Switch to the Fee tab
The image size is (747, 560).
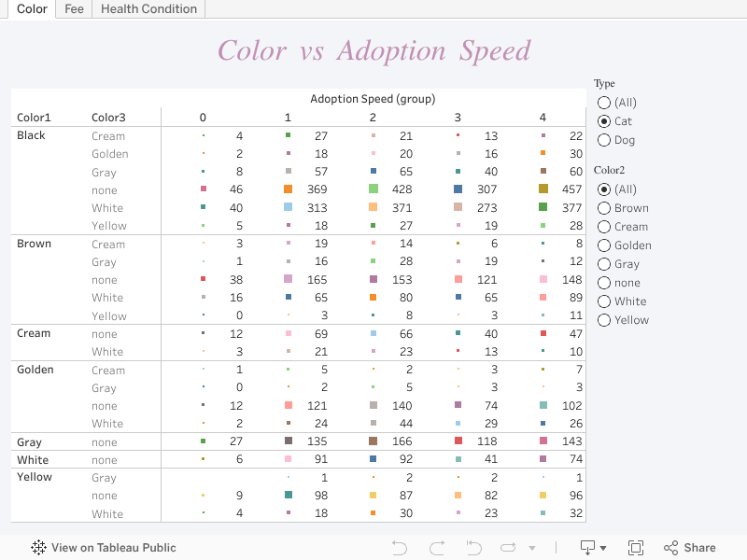[74, 9]
